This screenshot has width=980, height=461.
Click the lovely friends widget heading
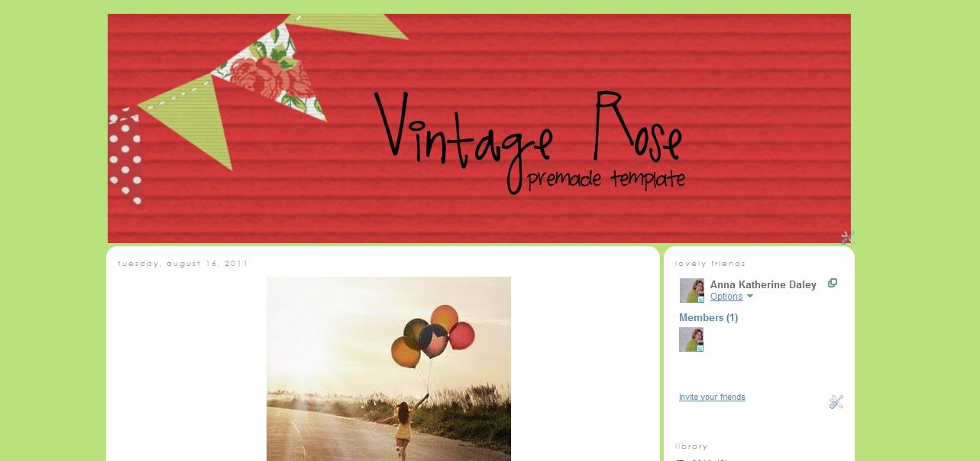coord(710,263)
